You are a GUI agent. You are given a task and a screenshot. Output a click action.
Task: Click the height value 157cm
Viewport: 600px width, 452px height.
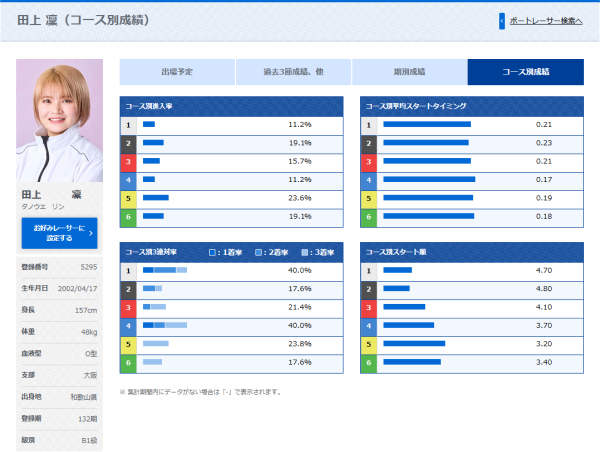point(86,310)
